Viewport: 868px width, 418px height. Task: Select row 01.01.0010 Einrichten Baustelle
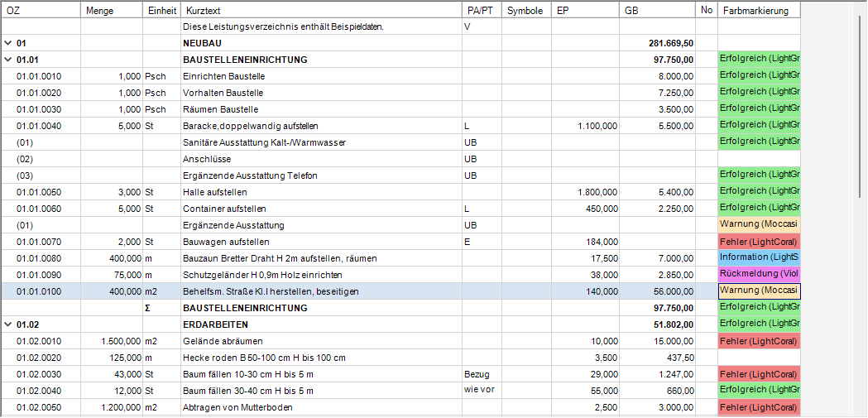pyautogui.click(x=400, y=76)
